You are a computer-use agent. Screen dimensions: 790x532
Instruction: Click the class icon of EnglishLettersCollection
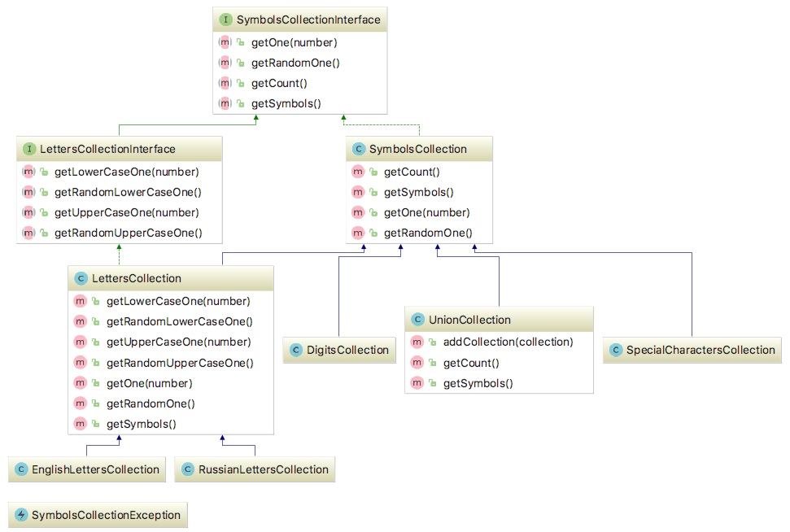tap(21, 469)
